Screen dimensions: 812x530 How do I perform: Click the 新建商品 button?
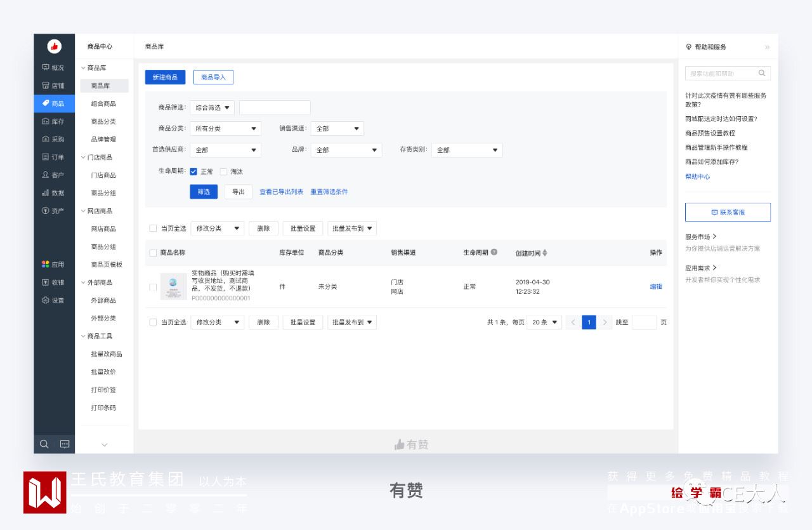click(x=165, y=77)
